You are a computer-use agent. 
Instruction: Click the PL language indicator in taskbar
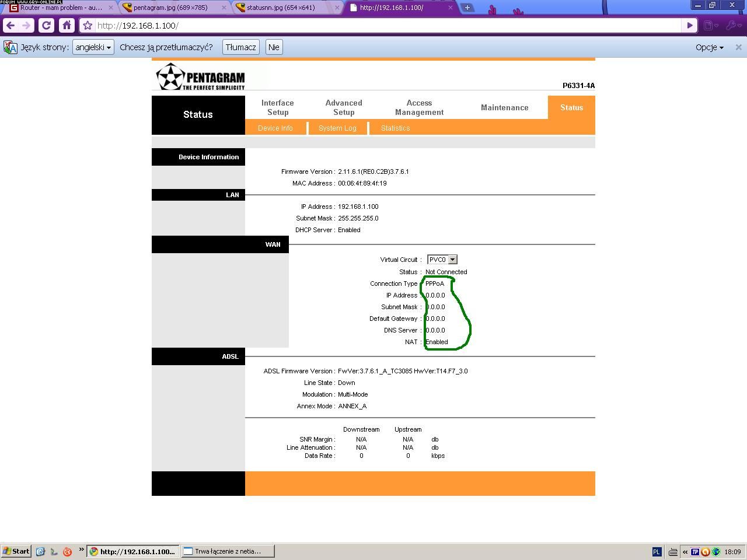(657, 551)
